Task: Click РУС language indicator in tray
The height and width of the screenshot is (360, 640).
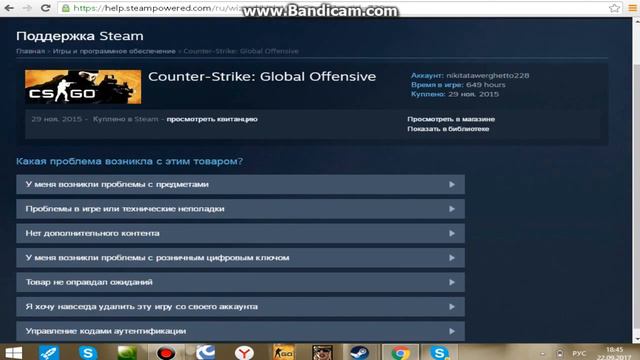Action: pyautogui.click(x=579, y=353)
